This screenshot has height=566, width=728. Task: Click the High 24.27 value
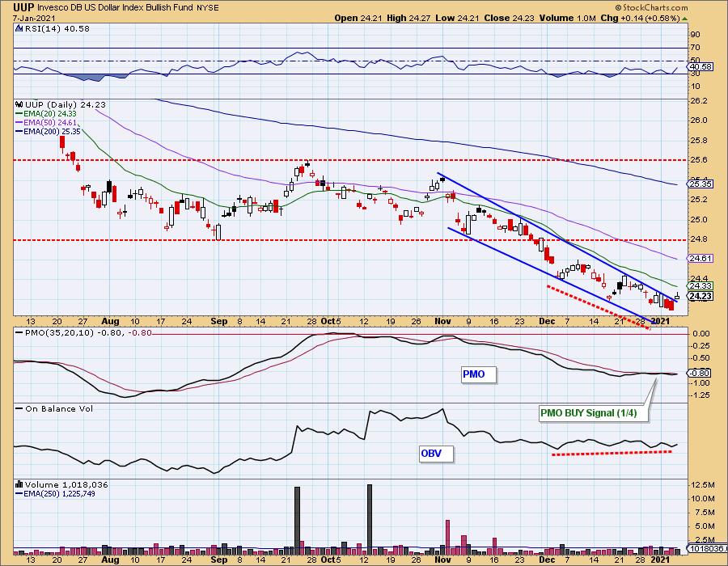(408, 18)
